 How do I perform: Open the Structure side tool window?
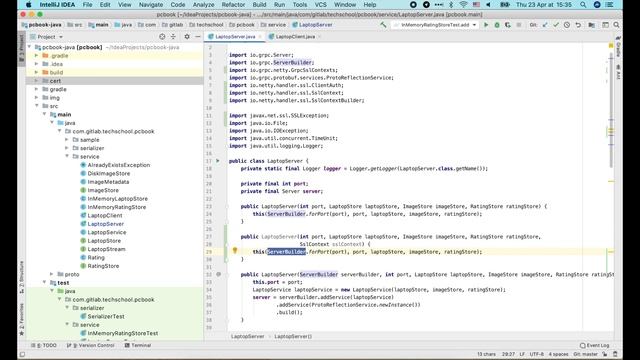[22, 277]
